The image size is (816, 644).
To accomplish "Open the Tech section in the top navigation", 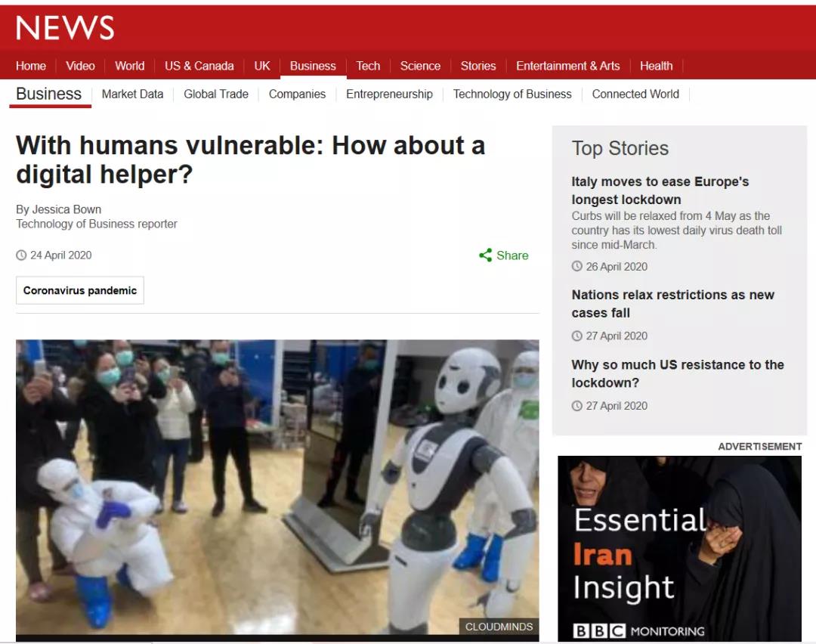I will click(368, 66).
